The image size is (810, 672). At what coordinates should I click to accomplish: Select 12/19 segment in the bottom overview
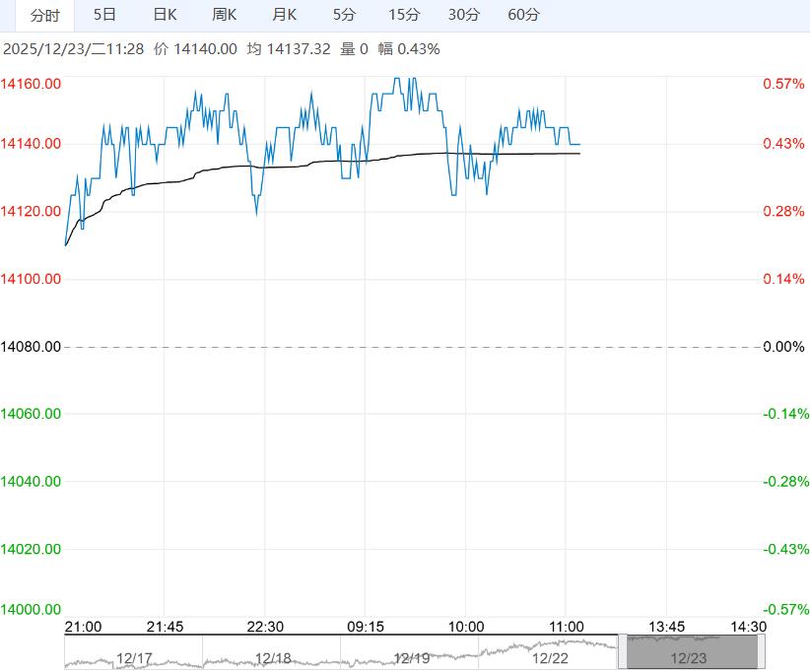(x=411, y=657)
